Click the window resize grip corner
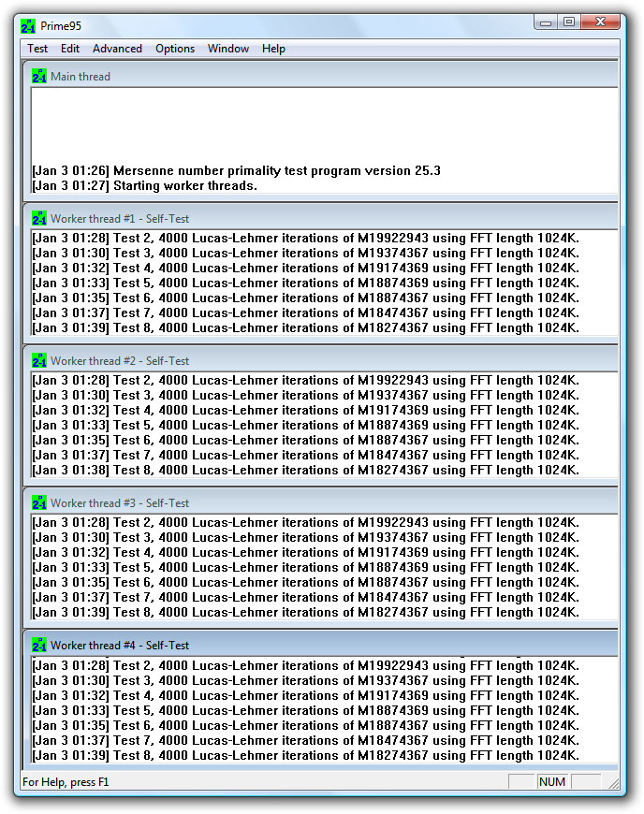The width and height of the screenshot is (644, 814). [x=614, y=784]
